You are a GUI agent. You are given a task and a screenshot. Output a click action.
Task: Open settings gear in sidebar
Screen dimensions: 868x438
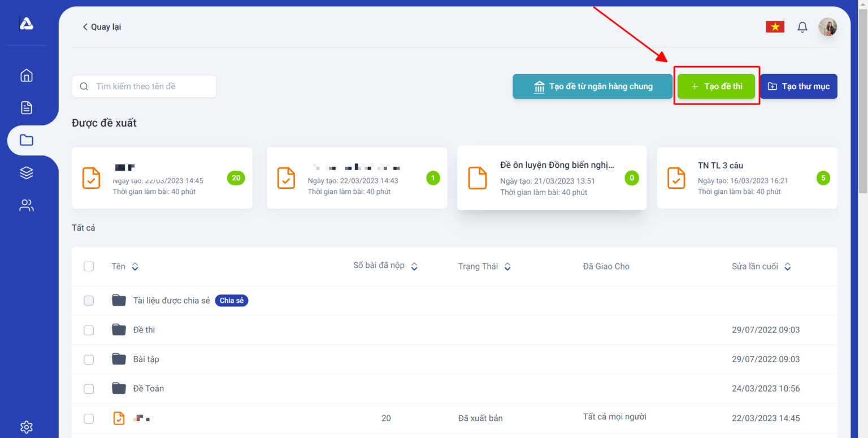tap(27, 427)
